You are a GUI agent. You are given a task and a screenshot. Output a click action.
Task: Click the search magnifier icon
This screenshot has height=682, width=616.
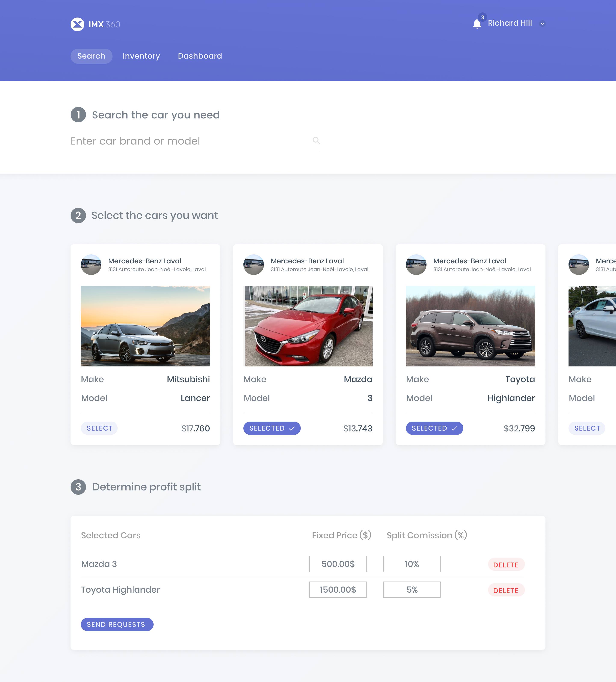click(x=316, y=140)
